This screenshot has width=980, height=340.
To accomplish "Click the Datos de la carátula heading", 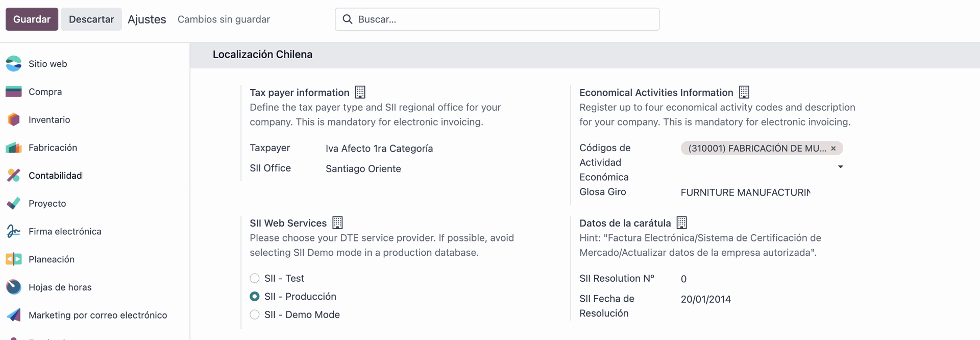I will pyautogui.click(x=625, y=223).
